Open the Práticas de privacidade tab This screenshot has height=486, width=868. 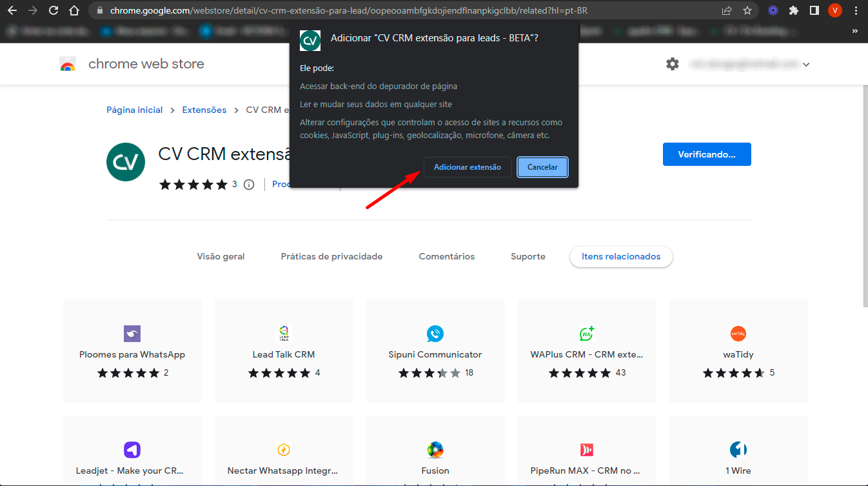click(332, 256)
